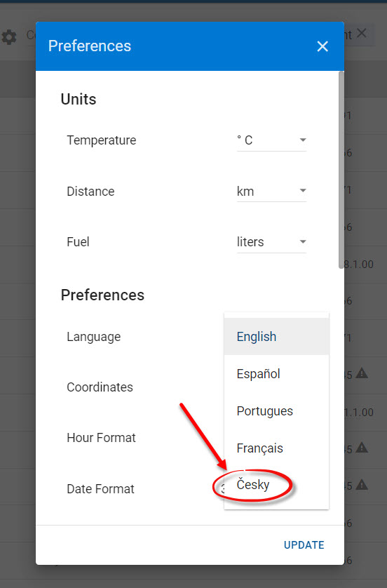Click the topmost warning triangle icon
The image size is (387, 588).
362,373
